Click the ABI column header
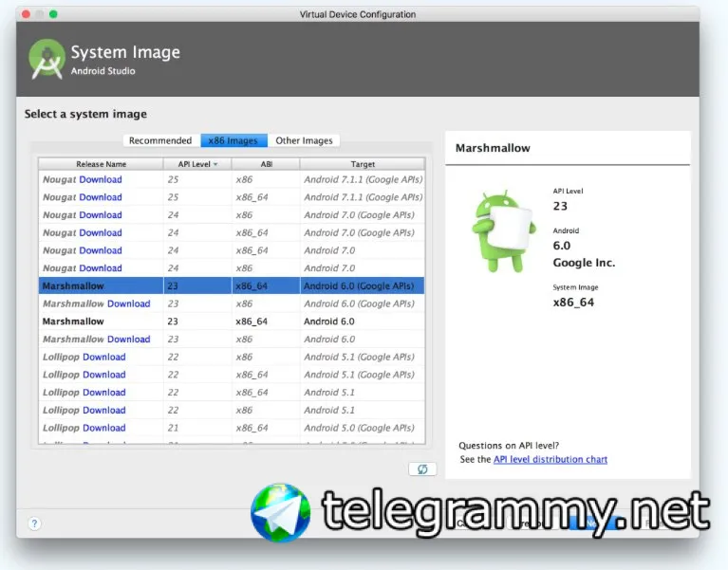 click(x=266, y=164)
